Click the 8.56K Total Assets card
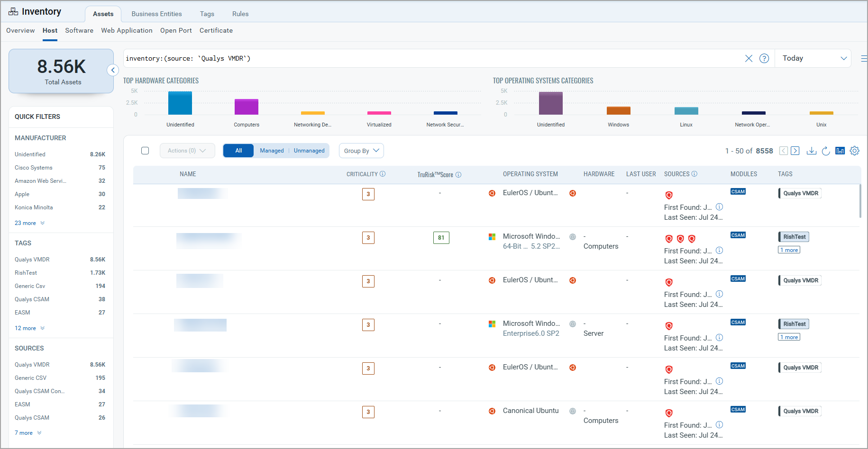The height and width of the screenshot is (449, 868). pos(61,71)
